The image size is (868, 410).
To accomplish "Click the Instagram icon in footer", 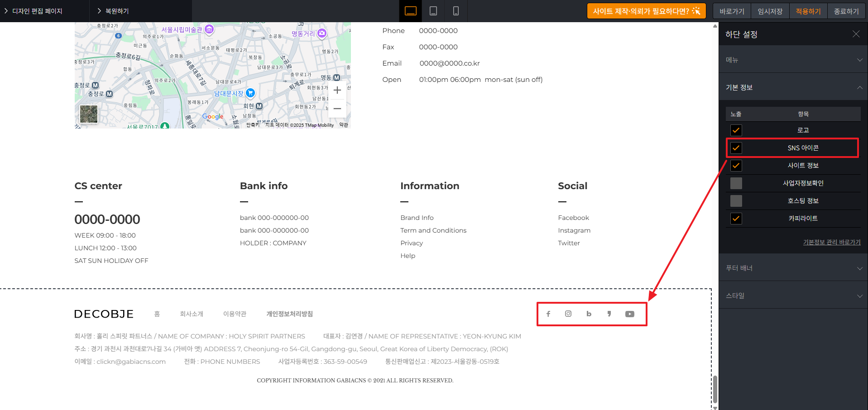I will [568, 314].
